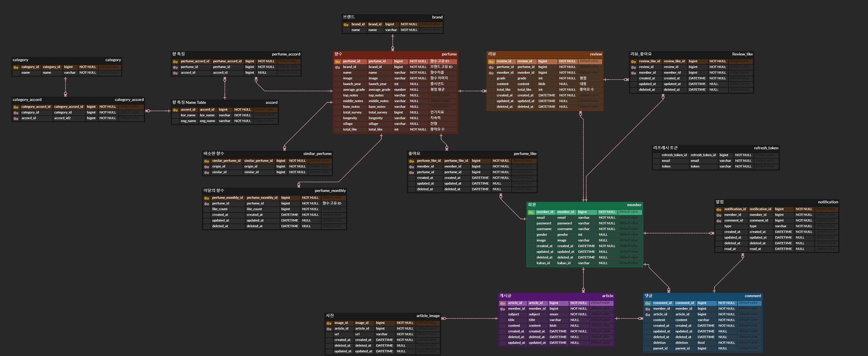Click the primary key icon in the brand table
The image size is (868, 356).
click(346, 24)
